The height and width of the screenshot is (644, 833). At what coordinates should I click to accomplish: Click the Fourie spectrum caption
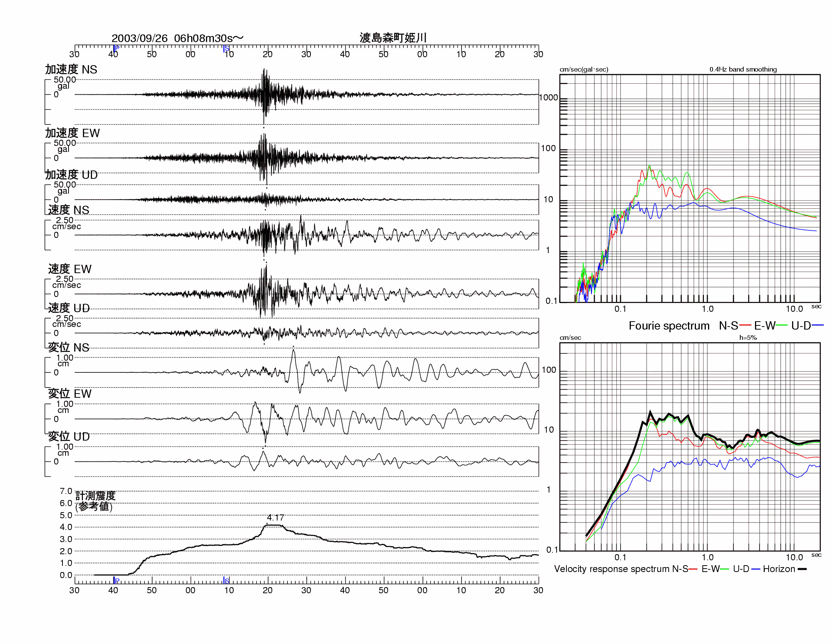[x=669, y=325]
